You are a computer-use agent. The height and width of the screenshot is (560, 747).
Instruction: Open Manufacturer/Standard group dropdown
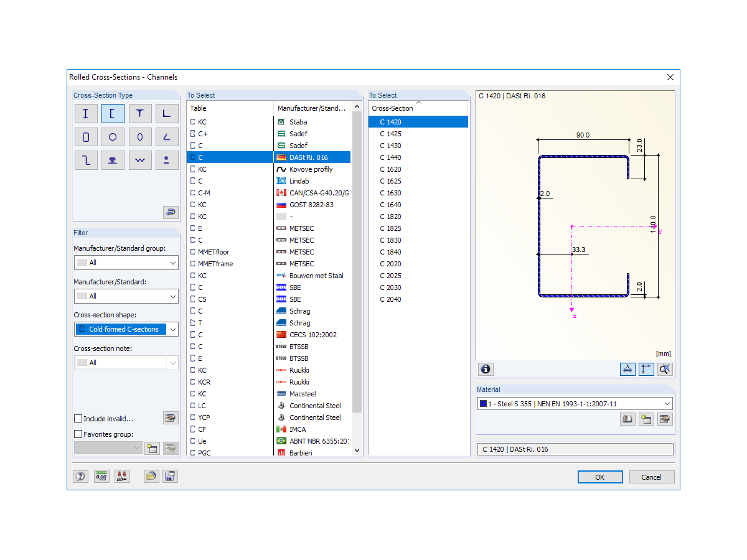(x=126, y=263)
